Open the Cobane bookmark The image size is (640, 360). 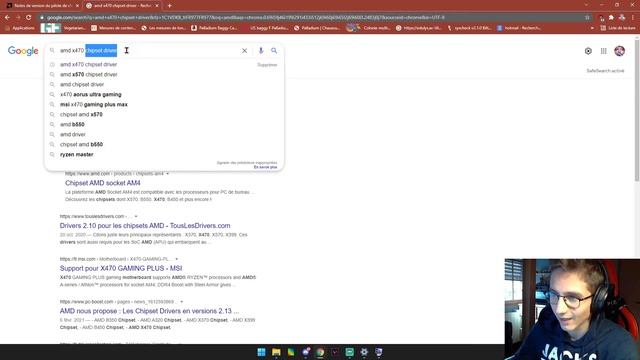pos(368,28)
